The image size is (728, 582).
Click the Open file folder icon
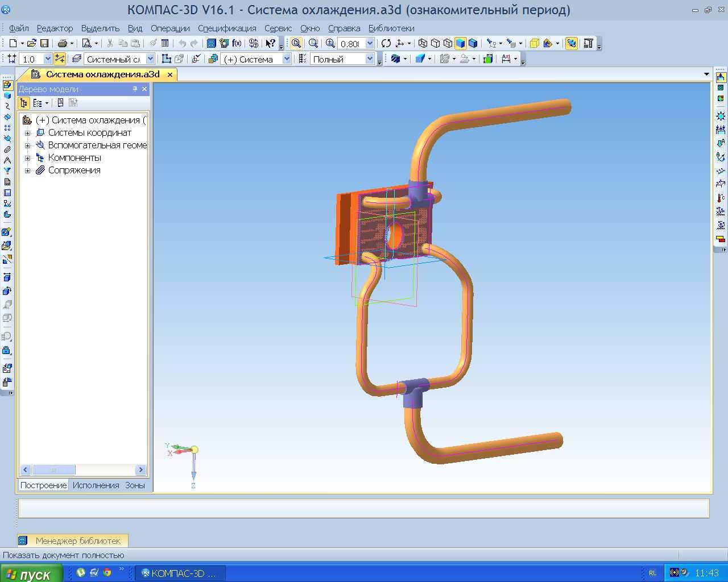[32, 43]
